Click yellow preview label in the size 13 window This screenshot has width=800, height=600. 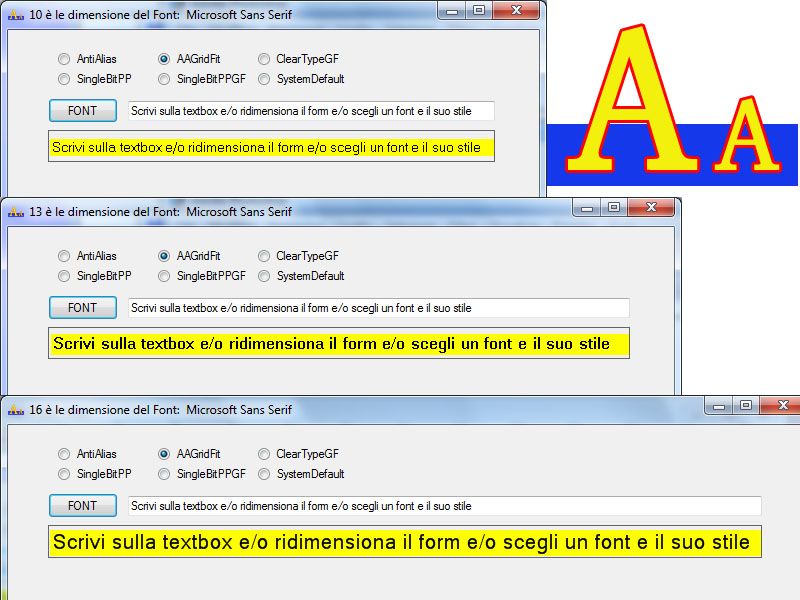point(339,343)
